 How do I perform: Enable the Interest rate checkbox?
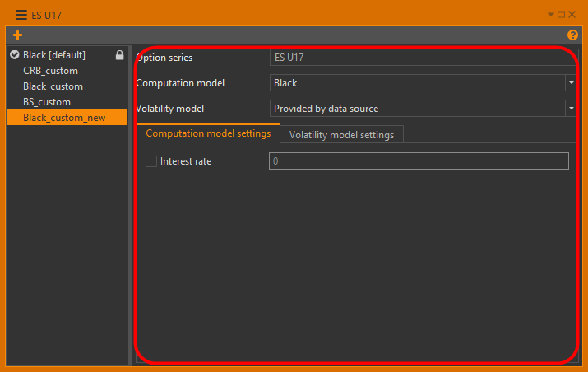tap(151, 161)
